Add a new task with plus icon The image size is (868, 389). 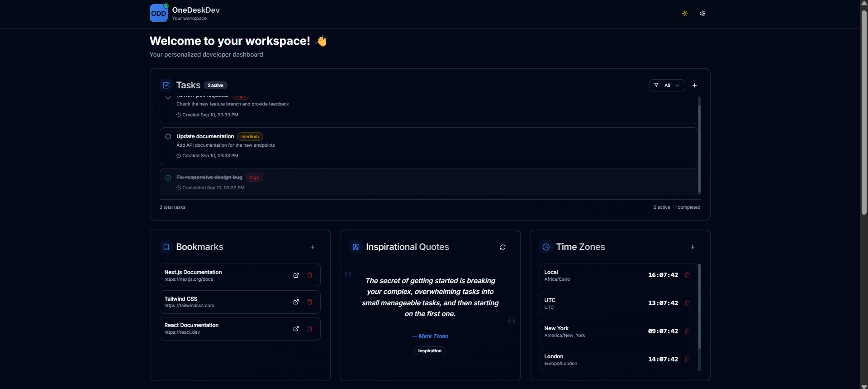pos(694,86)
